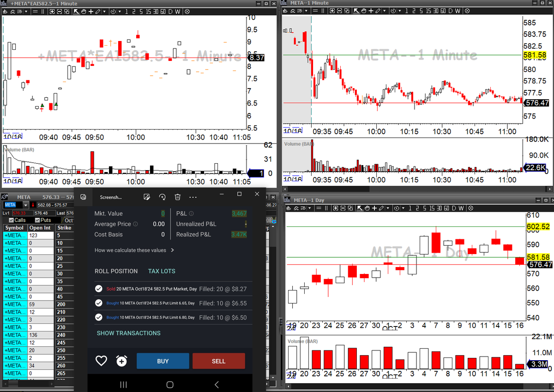Click the Symbol column header in option chain
Viewport: 554px width, 392px height.
pyautogui.click(x=14, y=228)
